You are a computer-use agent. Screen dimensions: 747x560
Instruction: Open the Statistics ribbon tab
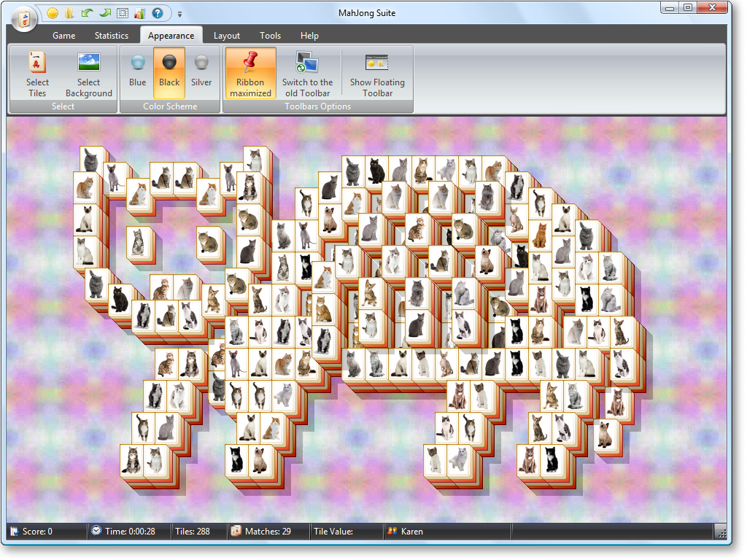click(112, 36)
